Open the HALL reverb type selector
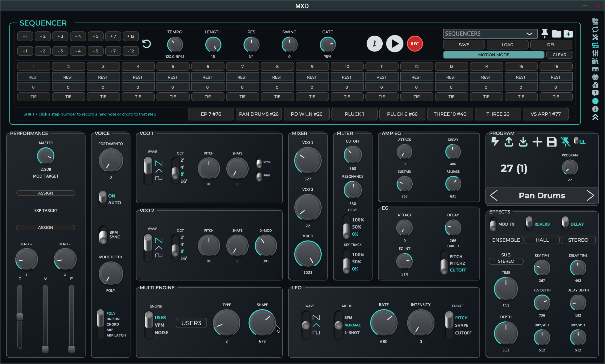The image size is (605, 364). tap(542, 240)
